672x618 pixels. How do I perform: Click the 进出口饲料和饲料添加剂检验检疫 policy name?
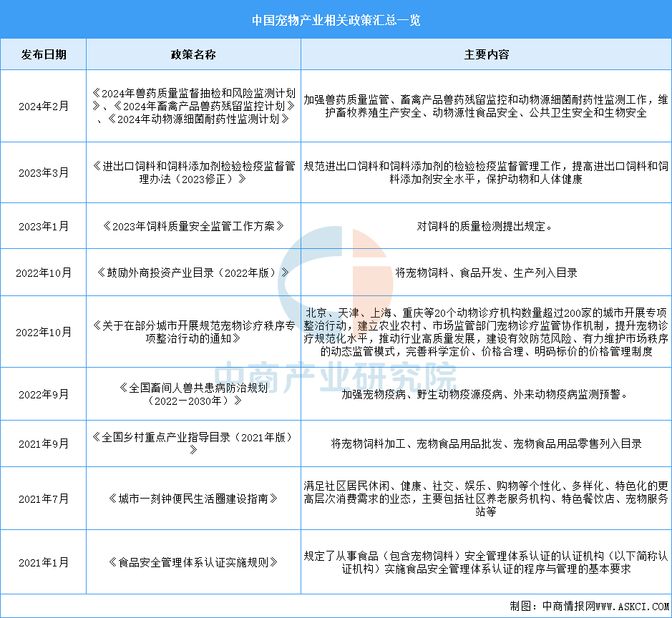coord(193,172)
